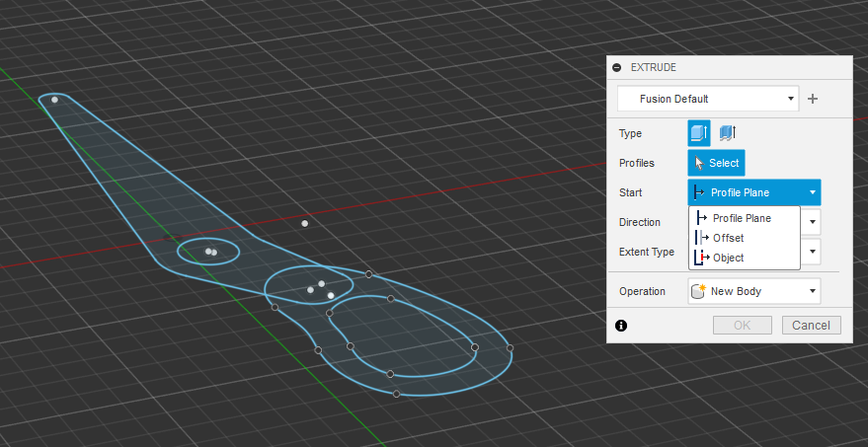Click the info icon in Extrude dialog
Image resolution: width=868 pixels, height=447 pixels.
click(621, 326)
